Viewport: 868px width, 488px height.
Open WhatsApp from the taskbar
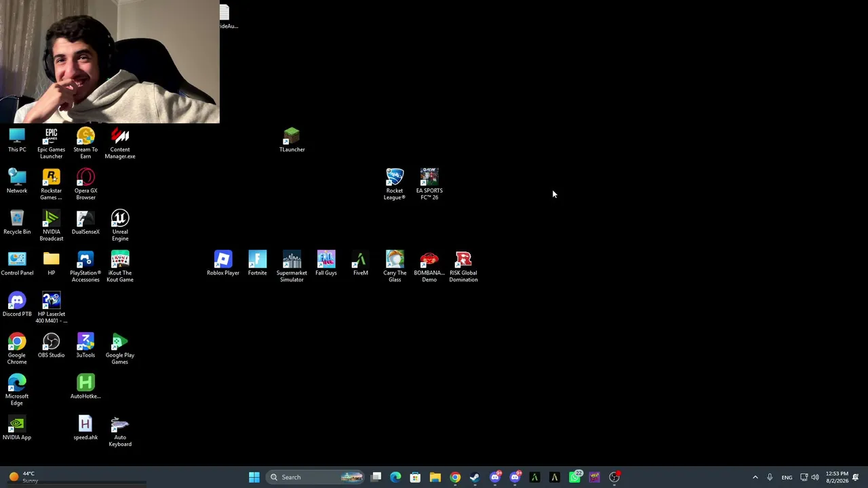coord(575,477)
